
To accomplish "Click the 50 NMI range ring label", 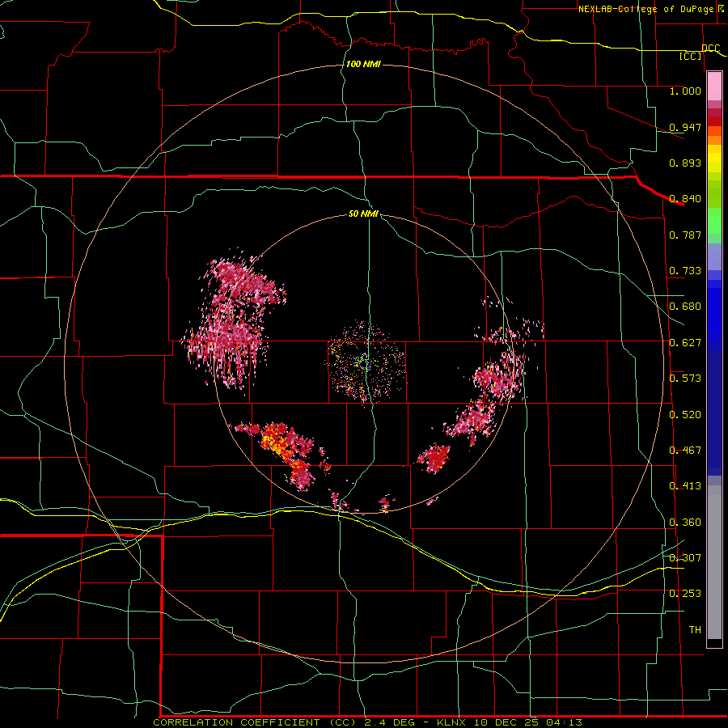I will tap(363, 214).
